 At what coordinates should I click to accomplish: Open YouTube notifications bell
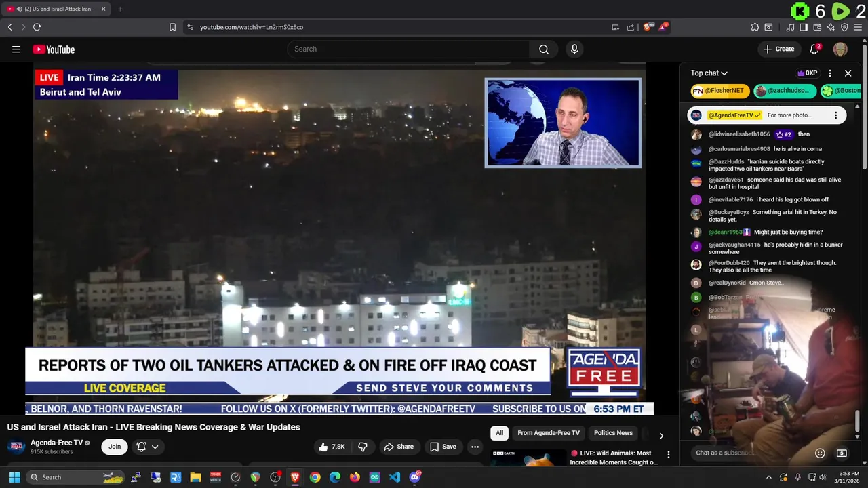(x=815, y=49)
